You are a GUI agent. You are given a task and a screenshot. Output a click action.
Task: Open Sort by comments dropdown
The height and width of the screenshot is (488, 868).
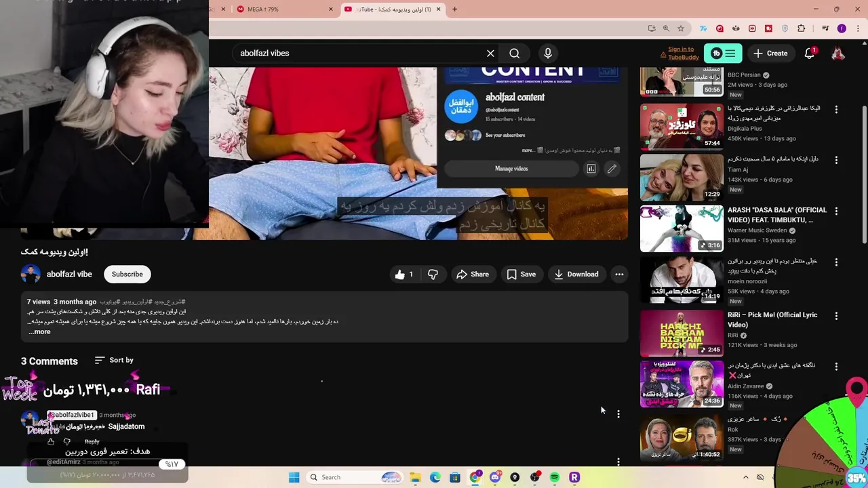(114, 360)
